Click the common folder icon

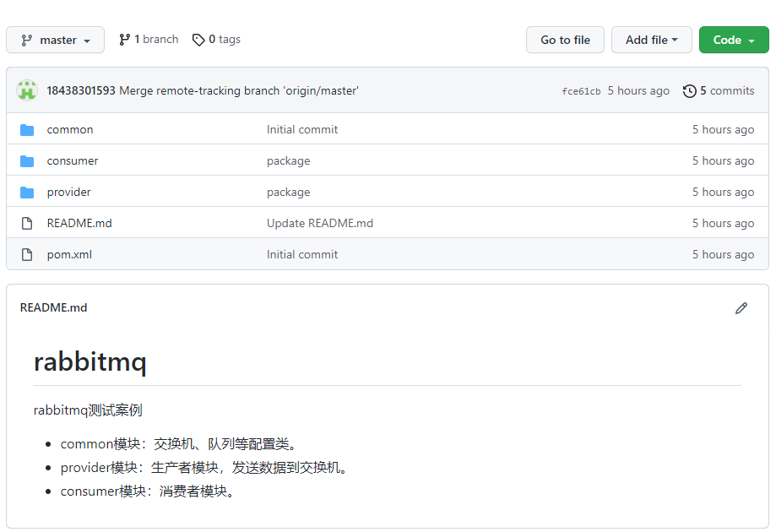(x=27, y=130)
